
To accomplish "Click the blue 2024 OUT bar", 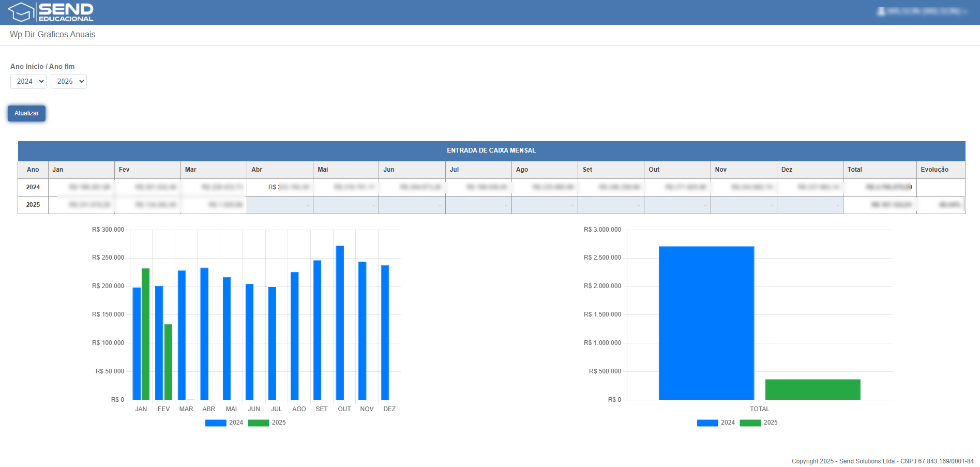I will (x=340, y=323).
